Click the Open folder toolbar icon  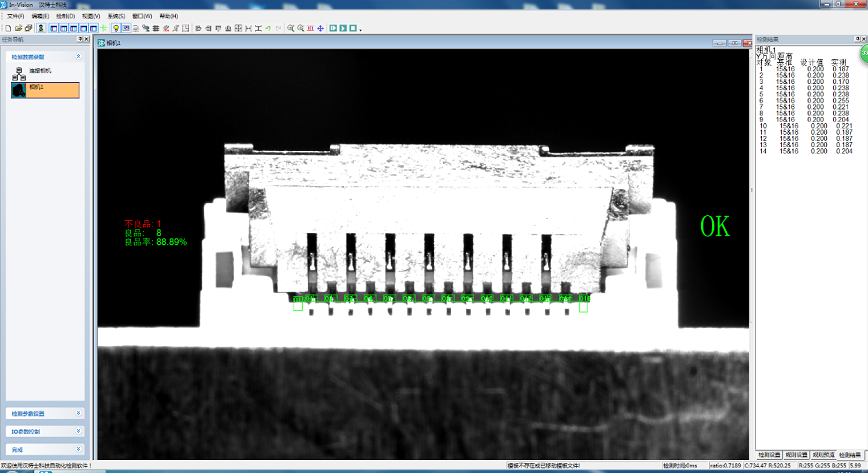click(17, 28)
